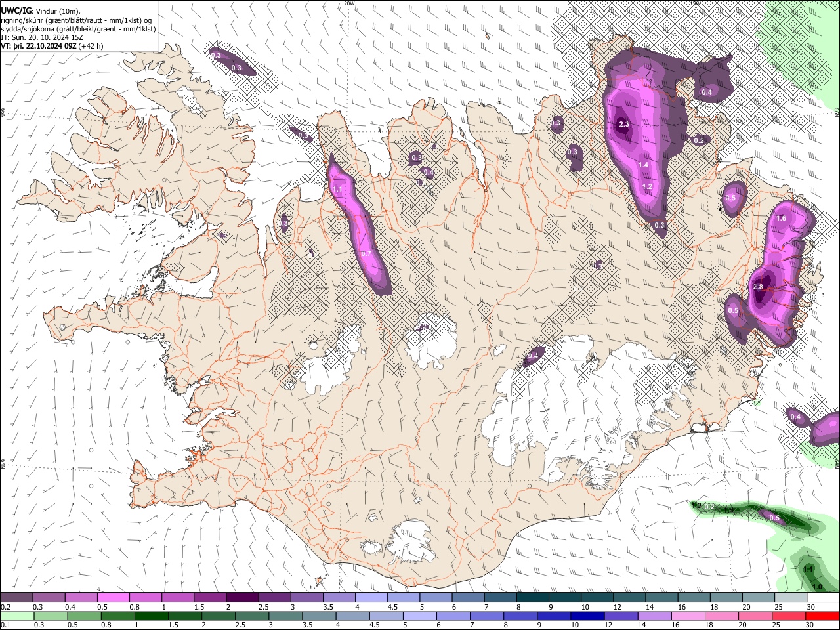Click the 2.8 snowfall value label
Image resolution: width=840 pixels, height=630 pixels.
tap(758, 287)
